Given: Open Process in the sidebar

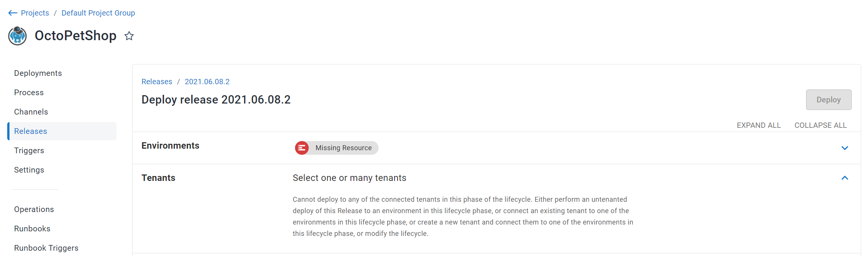Looking at the screenshot, I should (29, 93).
